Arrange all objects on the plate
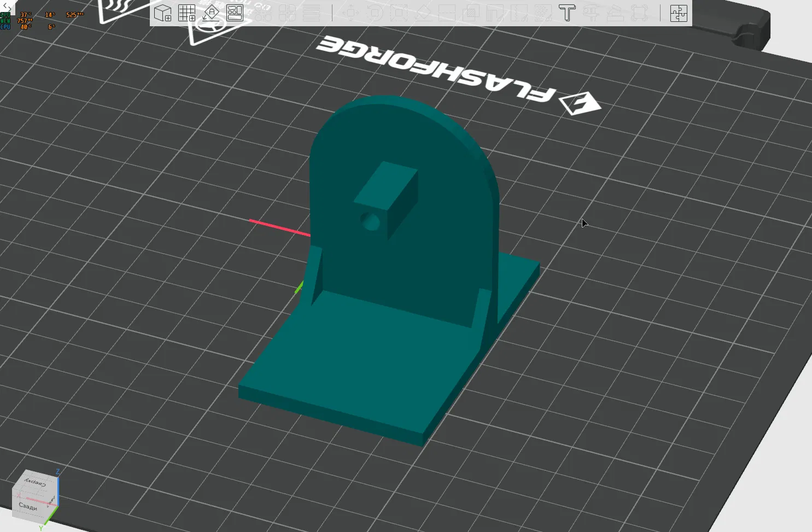This screenshot has height=532, width=812. coord(235,13)
